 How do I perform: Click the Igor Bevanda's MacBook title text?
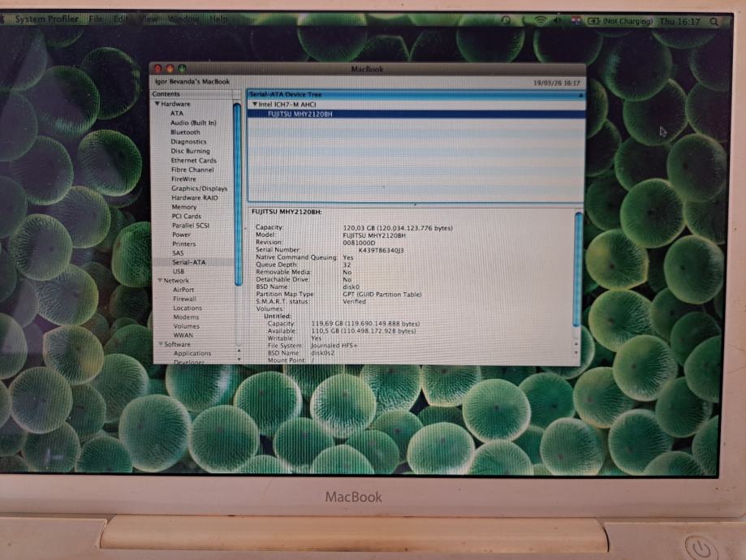192,82
